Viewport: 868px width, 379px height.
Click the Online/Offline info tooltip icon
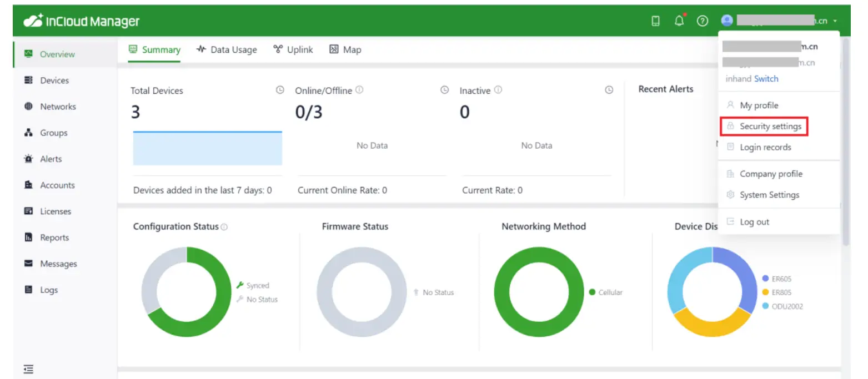[360, 89]
